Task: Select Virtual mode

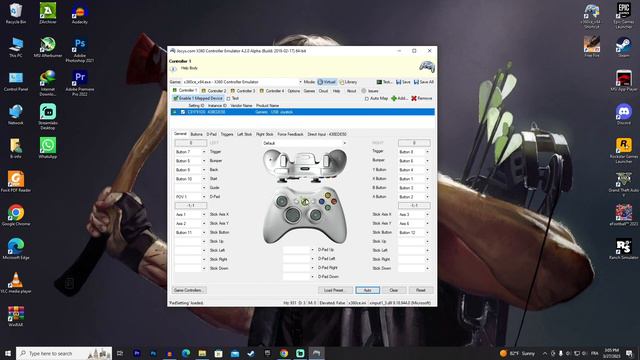Action: click(x=327, y=82)
